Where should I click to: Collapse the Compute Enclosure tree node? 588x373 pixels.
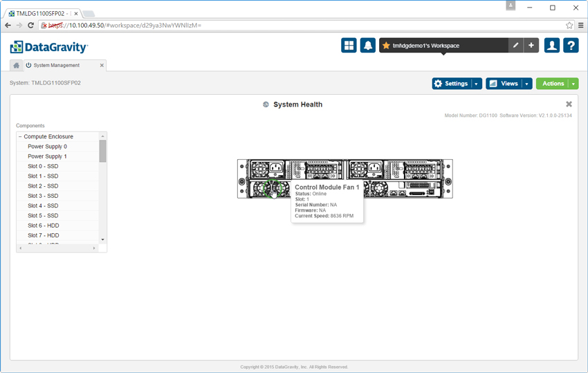(x=20, y=136)
